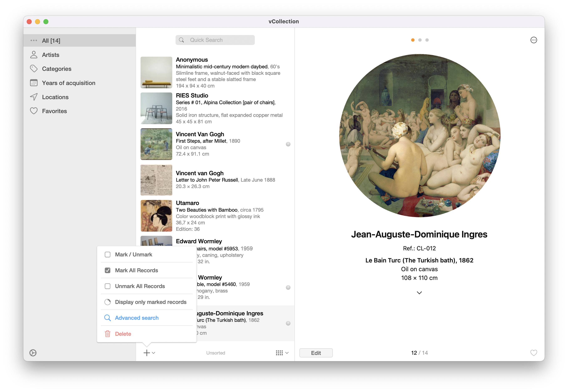Click 'Minimalistic mid-century modern daybed' text

click(222, 67)
